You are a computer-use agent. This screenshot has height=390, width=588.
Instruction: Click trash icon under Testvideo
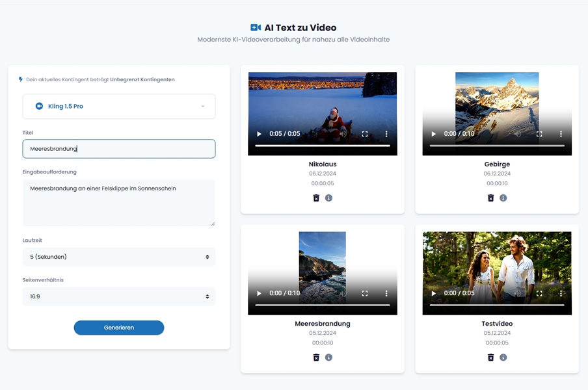(x=490, y=357)
